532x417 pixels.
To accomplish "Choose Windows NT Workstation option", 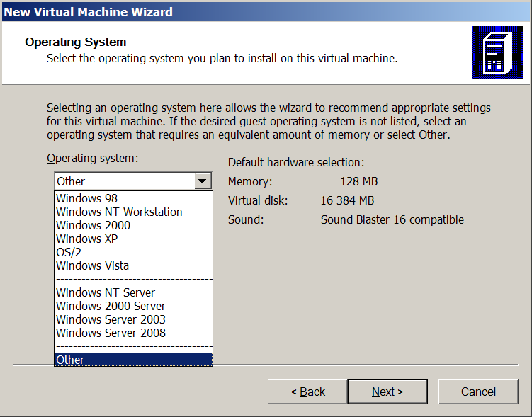I will 119,212.
